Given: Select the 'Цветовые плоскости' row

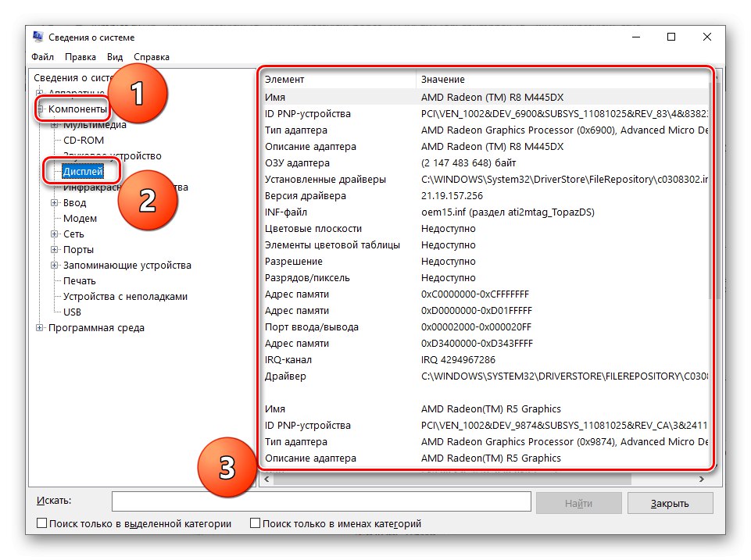Looking at the screenshot, I should click(485, 228).
